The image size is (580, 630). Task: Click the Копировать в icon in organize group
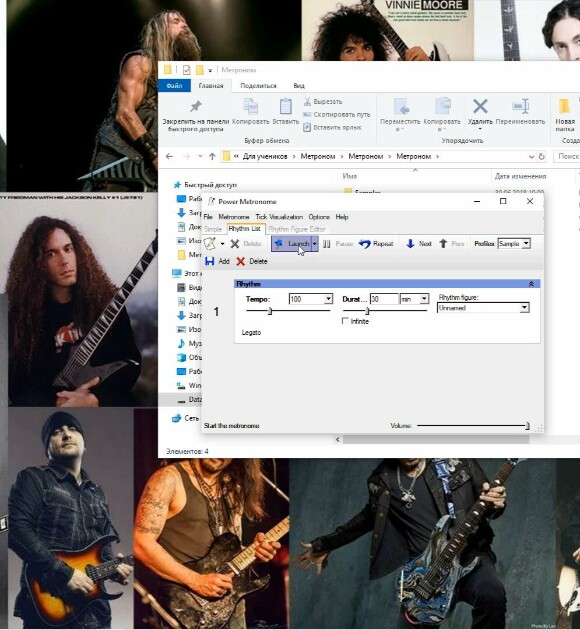(443, 106)
